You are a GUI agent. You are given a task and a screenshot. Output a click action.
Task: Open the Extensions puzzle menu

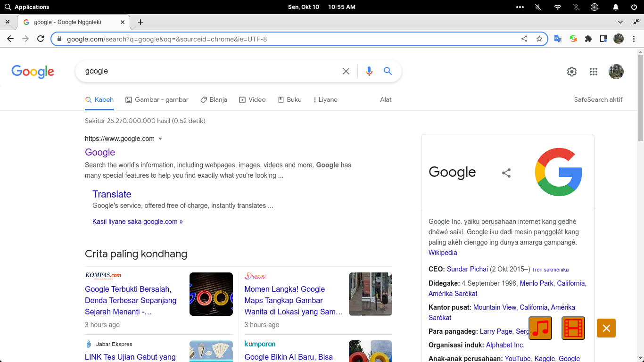pos(588,39)
